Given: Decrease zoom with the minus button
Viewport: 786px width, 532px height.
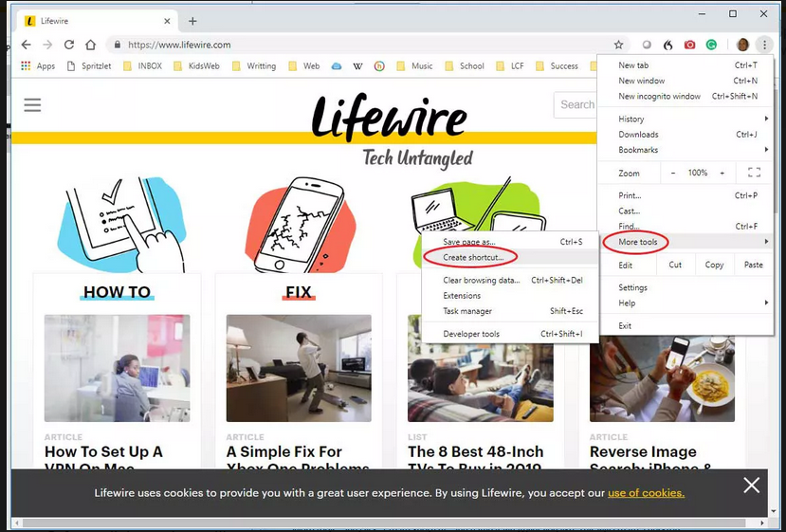Looking at the screenshot, I should (673, 173).
